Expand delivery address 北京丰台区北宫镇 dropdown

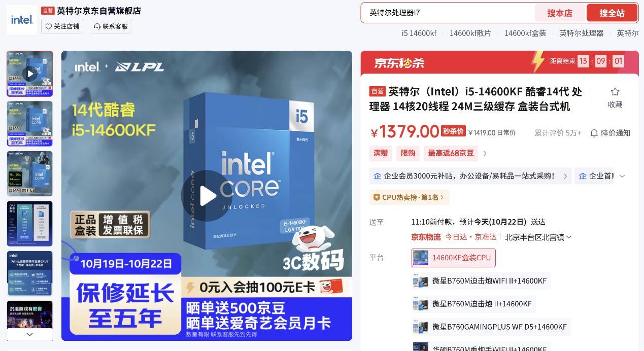coord(538,237)
